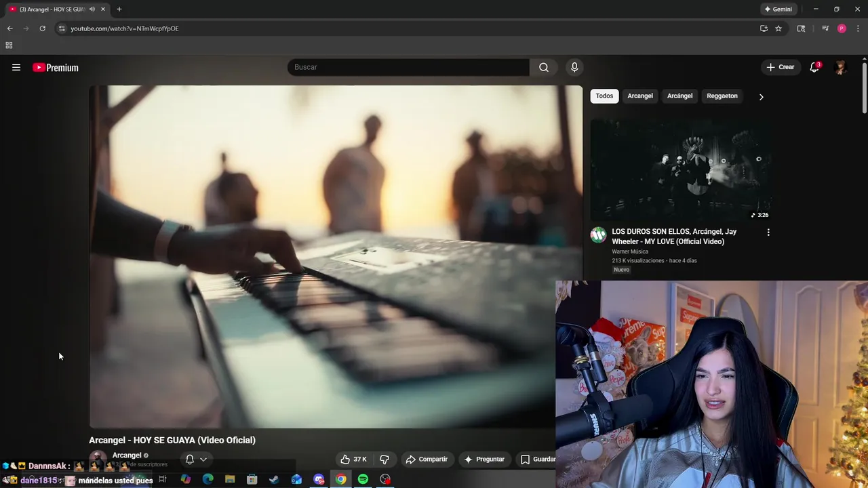Go to YouTube Premium home logo
868x488 pixels.
click(56, 67)
